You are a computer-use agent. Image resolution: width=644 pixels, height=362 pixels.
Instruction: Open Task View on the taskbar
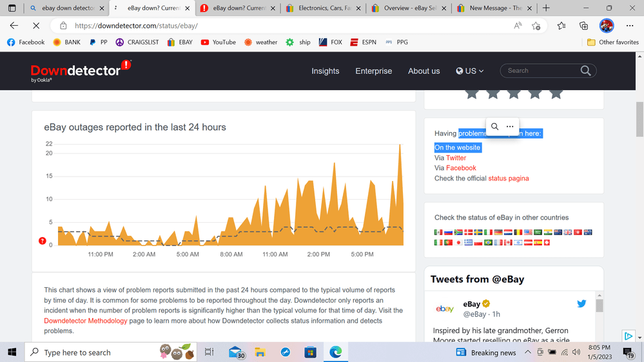(209, 352)
